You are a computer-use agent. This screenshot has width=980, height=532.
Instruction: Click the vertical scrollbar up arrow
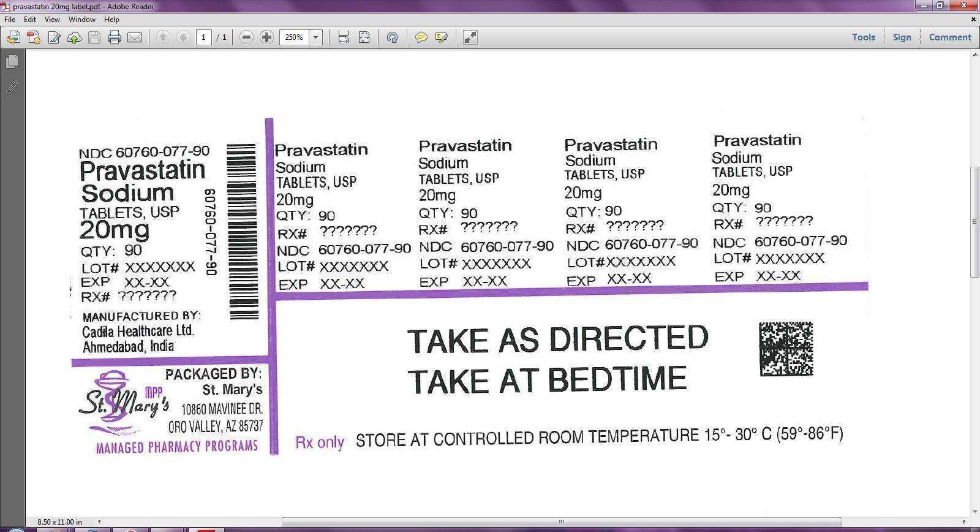point(974,56)
